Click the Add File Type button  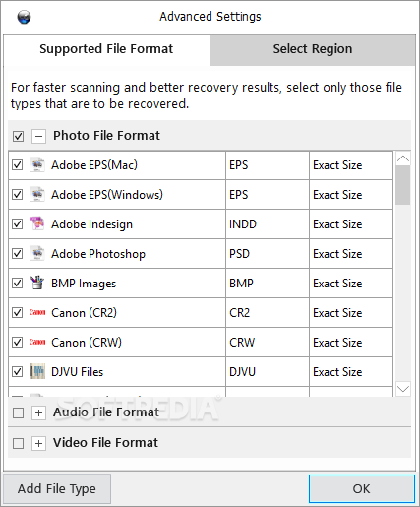click(x=57, y=488)
